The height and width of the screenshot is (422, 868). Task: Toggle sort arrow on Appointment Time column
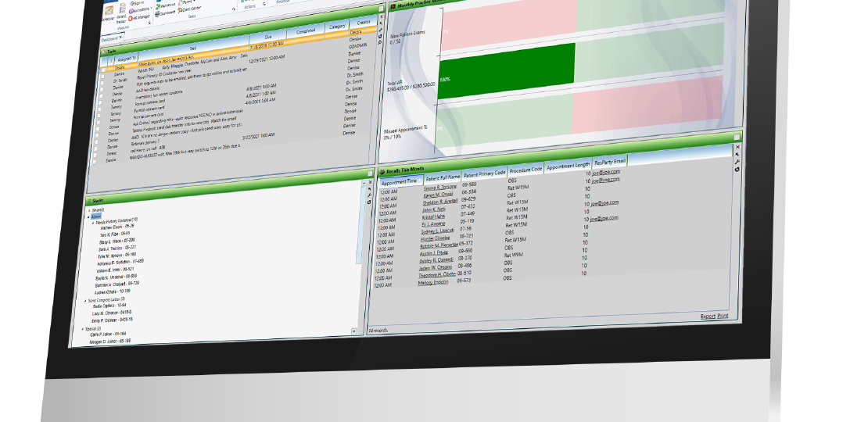pyautogui.click(x=420, y=180)
